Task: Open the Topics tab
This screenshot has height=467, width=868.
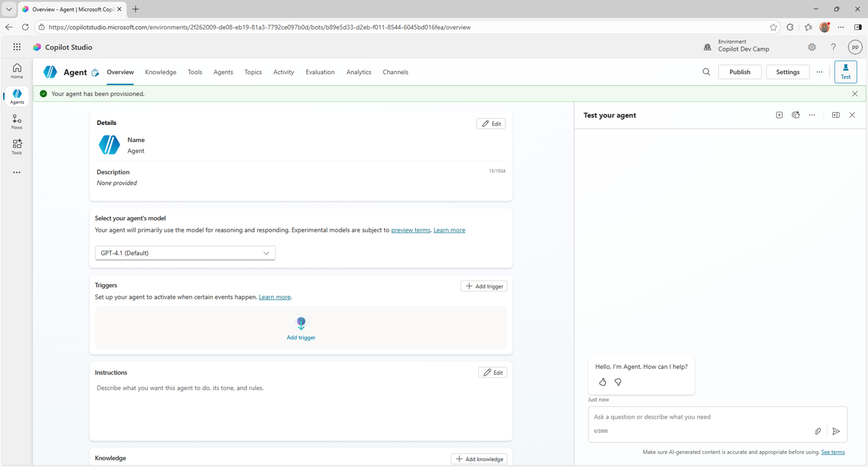Action: point(253,72)
